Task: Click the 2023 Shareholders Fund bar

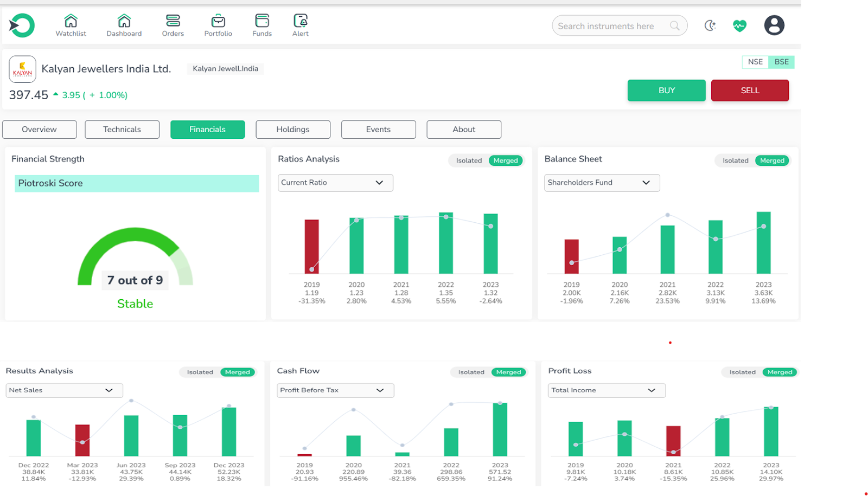Action: click(x=763, y=243)
